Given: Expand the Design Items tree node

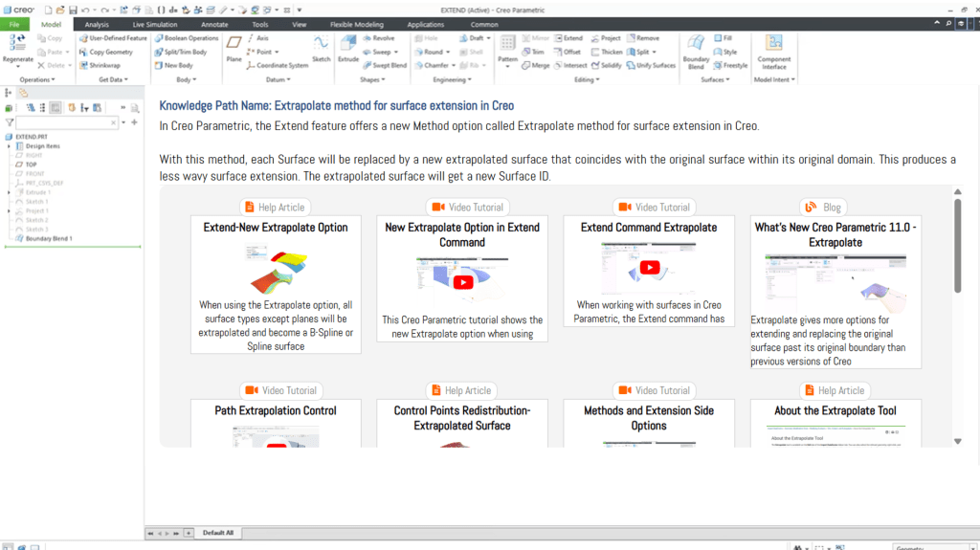Looking at the screenshot, I should [x=10, y=146].
